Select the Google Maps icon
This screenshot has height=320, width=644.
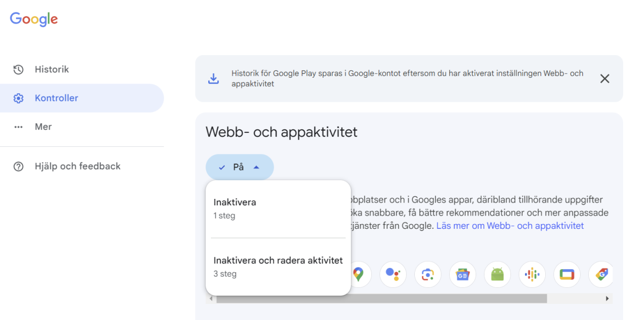tap(358, 274)
